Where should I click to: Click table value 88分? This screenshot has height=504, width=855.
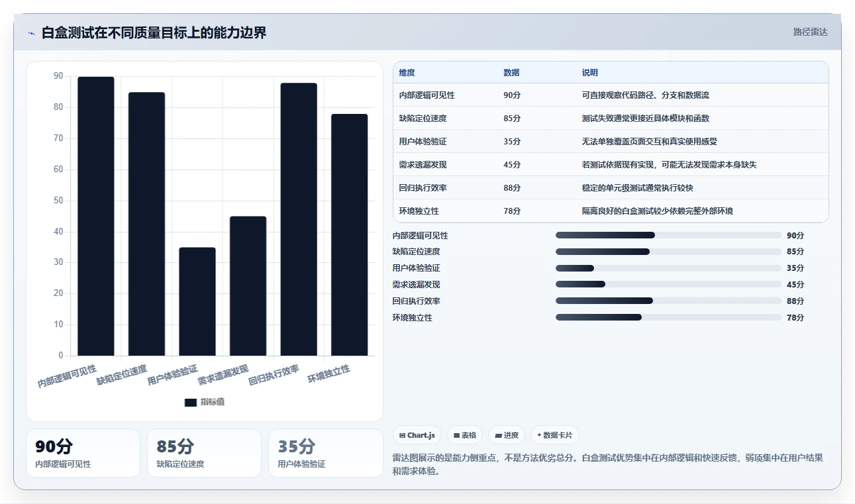pyautogui.click(x=512, y=188)
